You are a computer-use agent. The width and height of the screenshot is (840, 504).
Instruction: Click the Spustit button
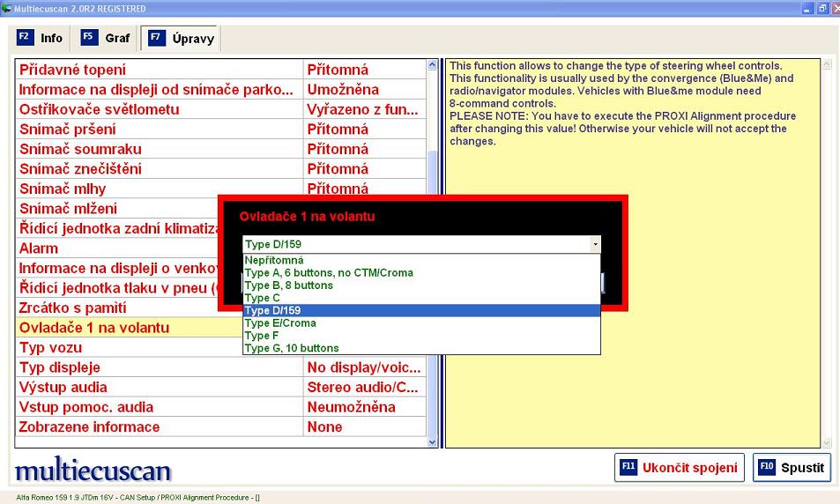792,468
